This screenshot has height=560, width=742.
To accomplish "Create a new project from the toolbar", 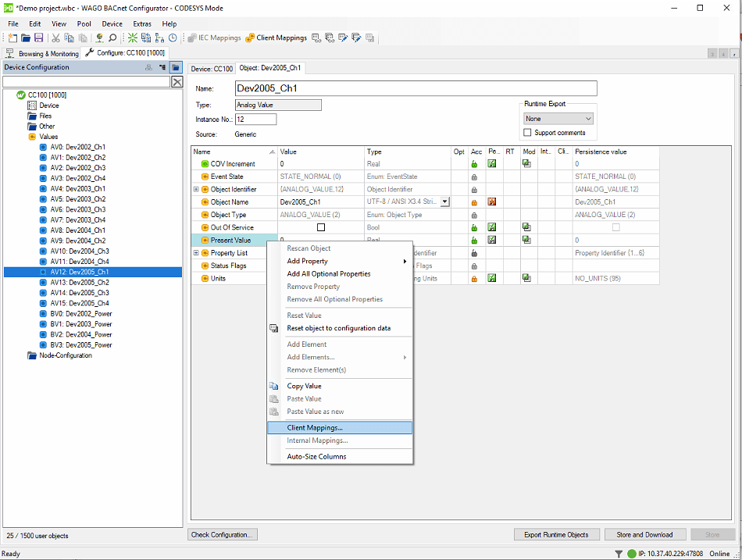I will click(12, 37).
